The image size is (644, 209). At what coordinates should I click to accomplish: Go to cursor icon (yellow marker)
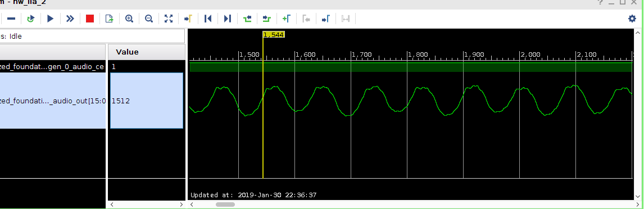[188, 19]
